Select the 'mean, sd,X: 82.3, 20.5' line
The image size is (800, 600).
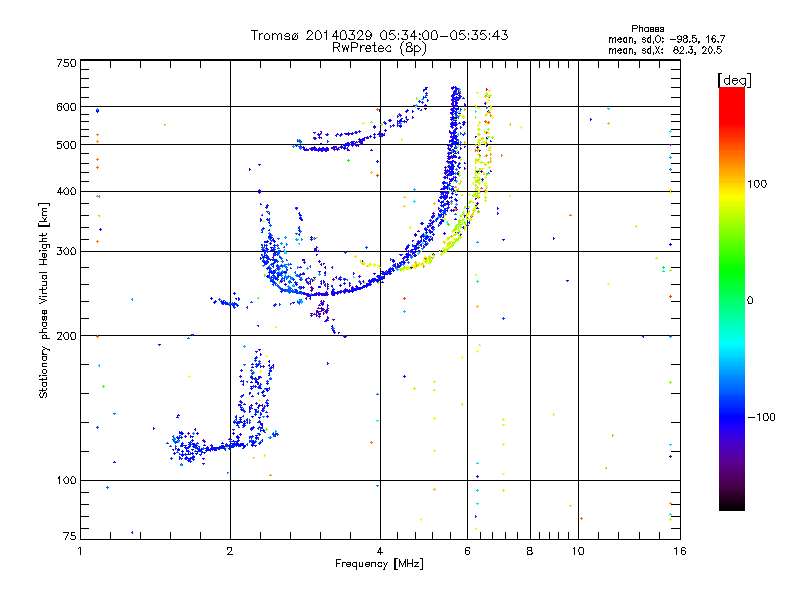pyautogui.click(x=665, y=50)
